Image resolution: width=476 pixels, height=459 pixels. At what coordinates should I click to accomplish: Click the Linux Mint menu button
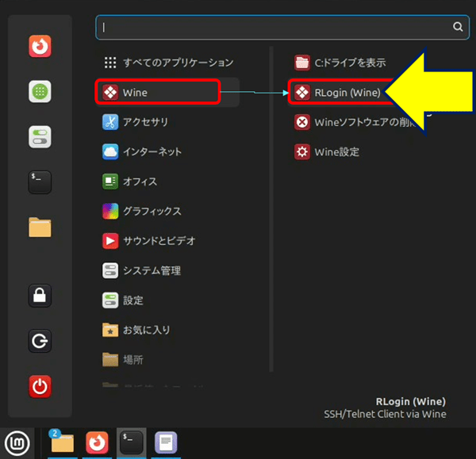click(x=17, y=443)
